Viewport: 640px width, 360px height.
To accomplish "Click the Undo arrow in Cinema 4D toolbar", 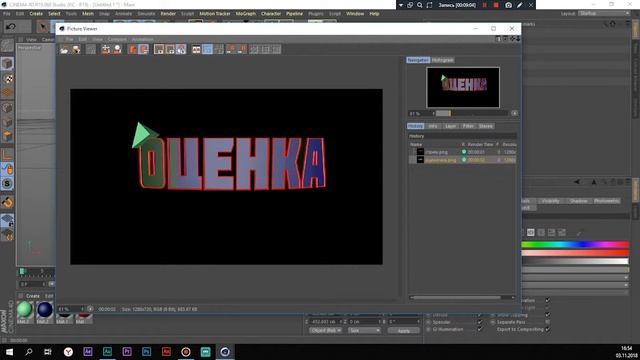I will pos(11,27).
